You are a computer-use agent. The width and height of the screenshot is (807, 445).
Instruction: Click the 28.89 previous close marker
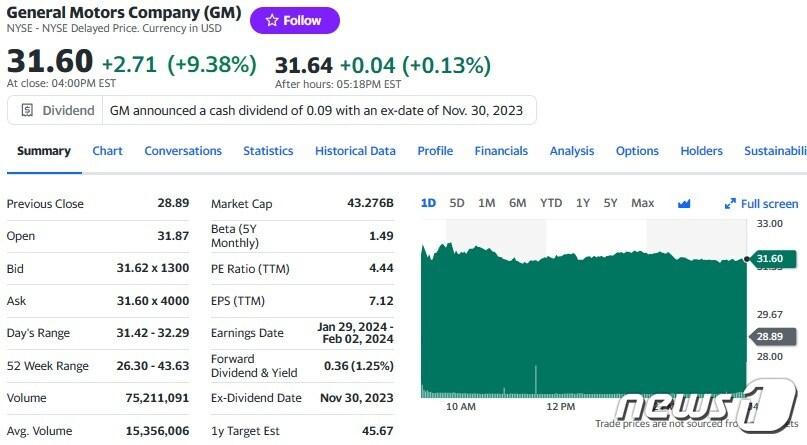point(769,337)
